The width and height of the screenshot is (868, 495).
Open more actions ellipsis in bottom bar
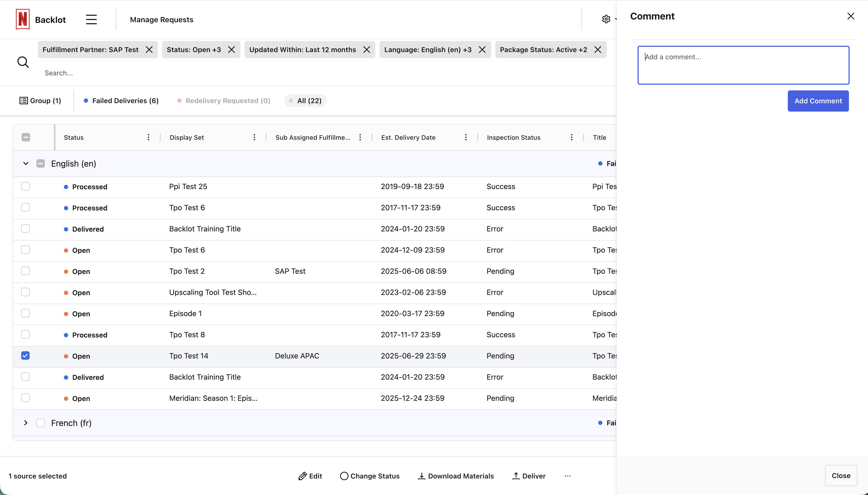568,476
